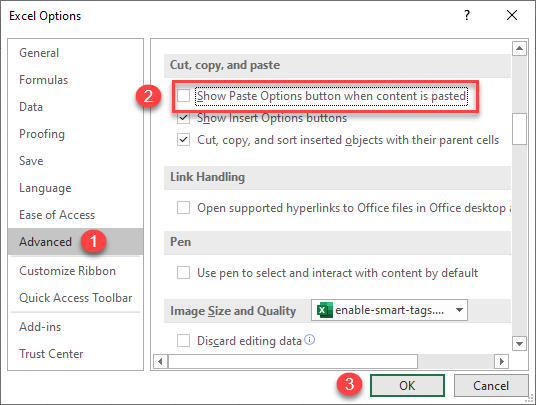Open Quick Access Toolbar settings

click(x=75, y=298)
